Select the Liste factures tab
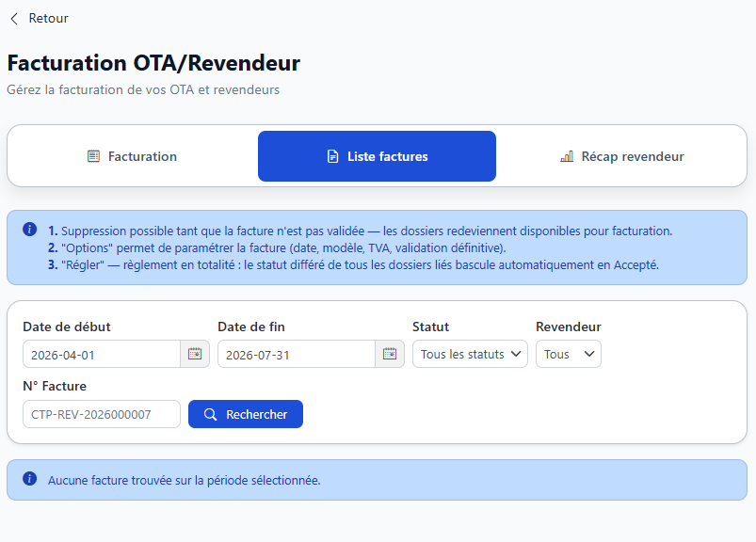This screenshot has width=756, height=542. (x=377, y=156)
